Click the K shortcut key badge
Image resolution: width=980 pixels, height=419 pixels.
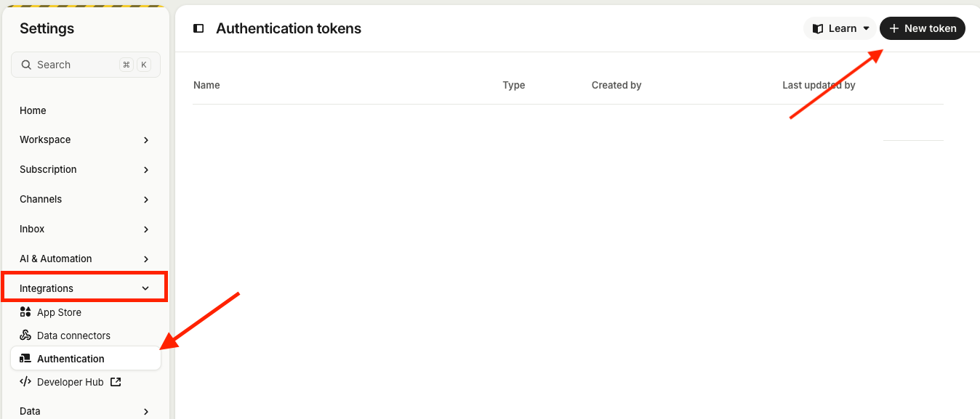click(x=144, y=65)
